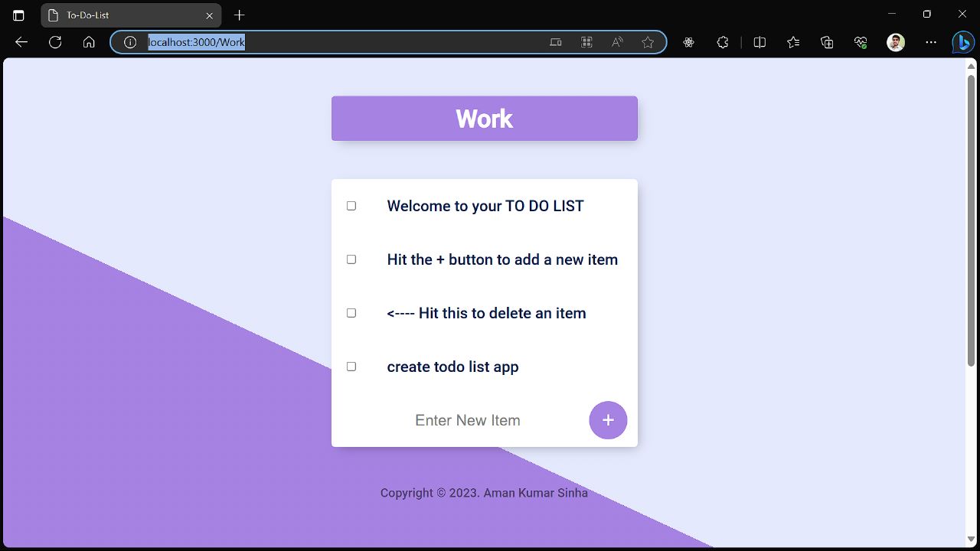980x551 pixels.
Task: Check the 'Hit the + button' item
Action: coord(351,259)
